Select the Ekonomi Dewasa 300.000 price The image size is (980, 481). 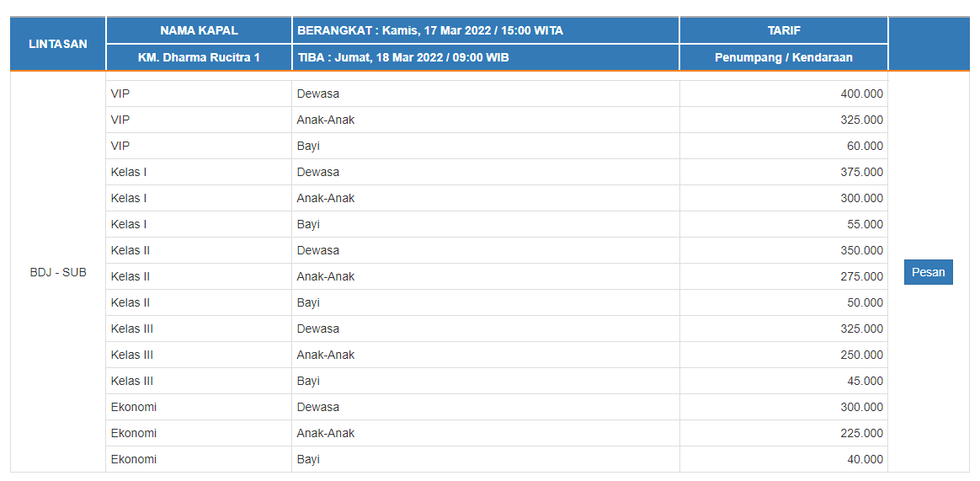tap(861, 407)
